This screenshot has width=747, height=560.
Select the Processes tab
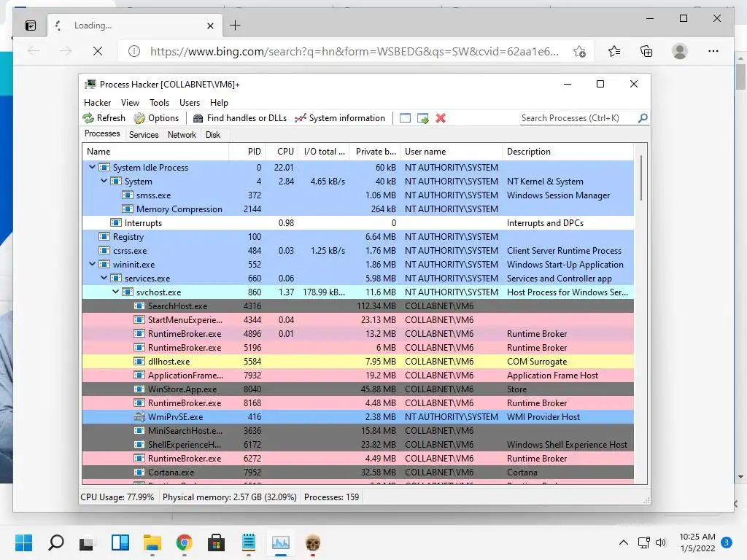click(x=102, y=134)
